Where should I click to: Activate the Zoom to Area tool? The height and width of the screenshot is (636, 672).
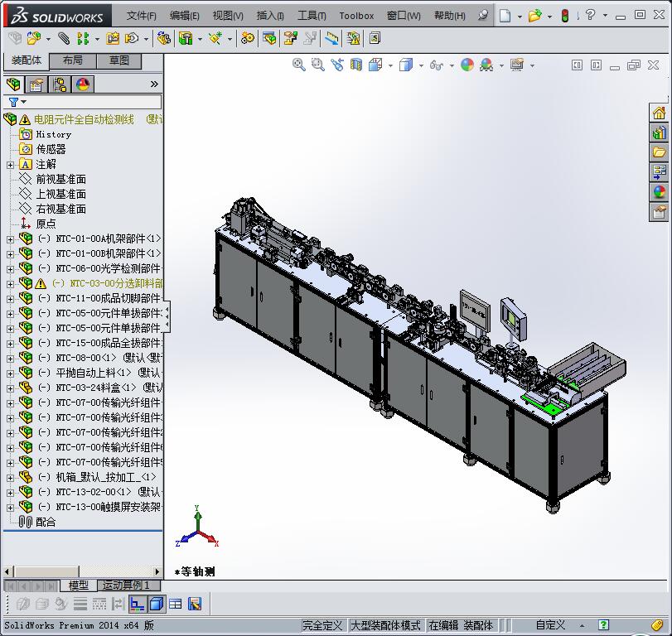[317, 65]
